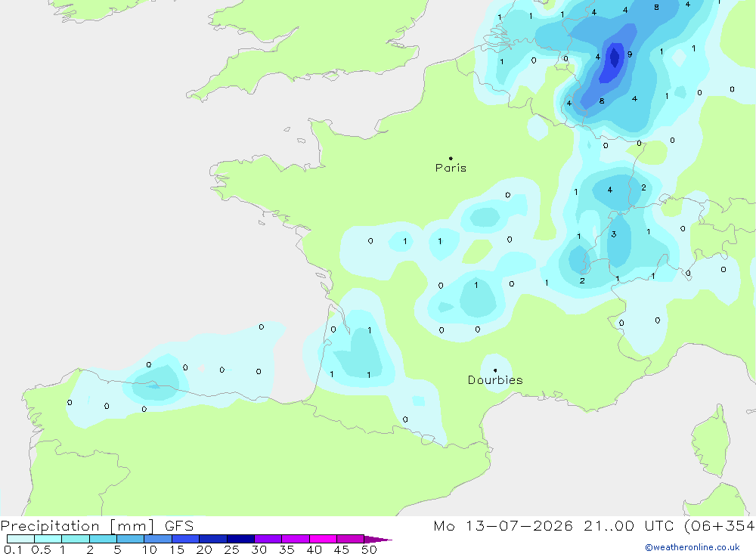
Task: Click the 0.1–0.5 mm legend swatch
Action: [20, 539]
